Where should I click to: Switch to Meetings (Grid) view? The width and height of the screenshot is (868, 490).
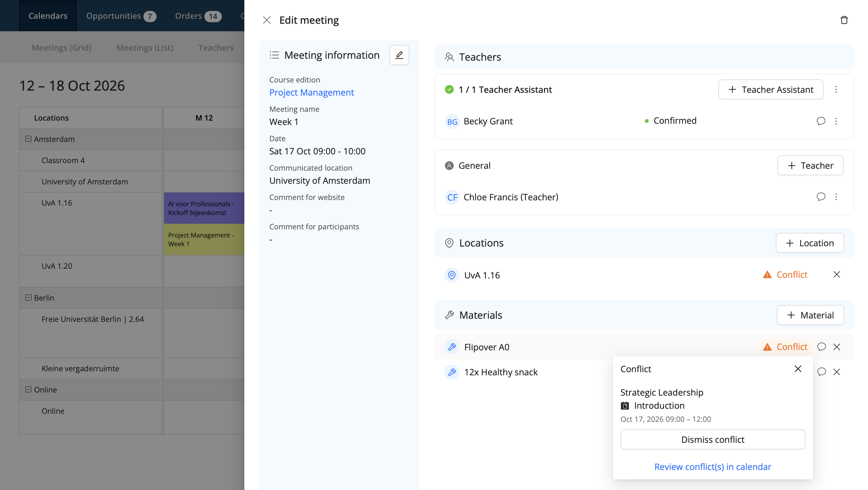point(61,47)
